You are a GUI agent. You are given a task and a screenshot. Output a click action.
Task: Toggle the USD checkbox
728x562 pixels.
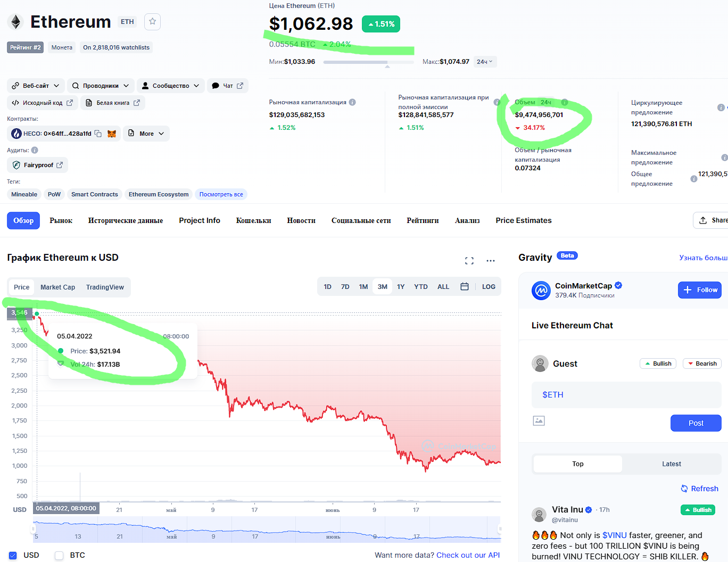click(13, 556)
